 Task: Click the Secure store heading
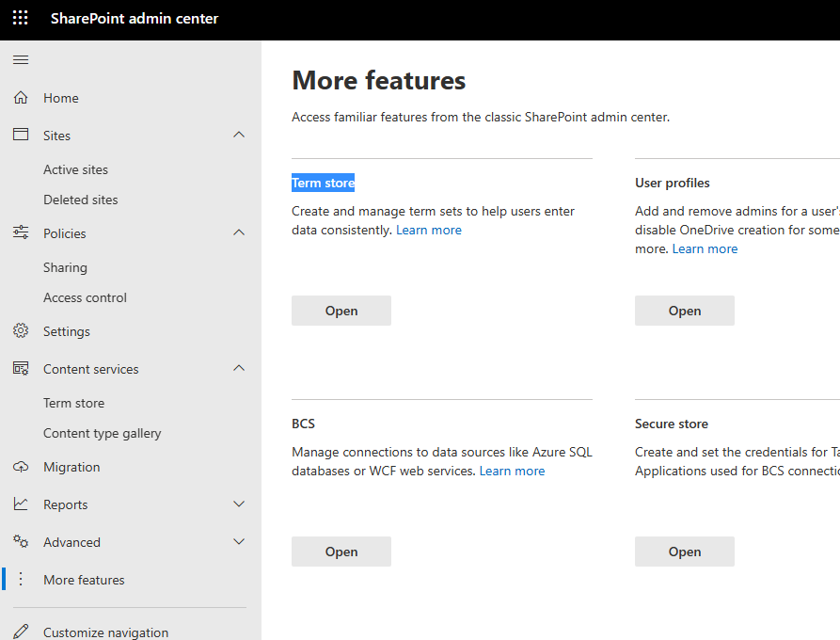(672, 424)
